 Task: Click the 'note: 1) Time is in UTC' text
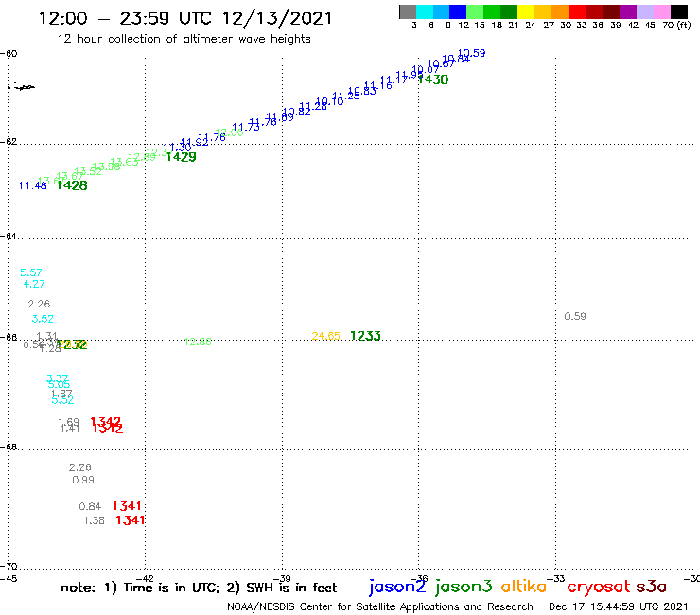pos(140,588)
